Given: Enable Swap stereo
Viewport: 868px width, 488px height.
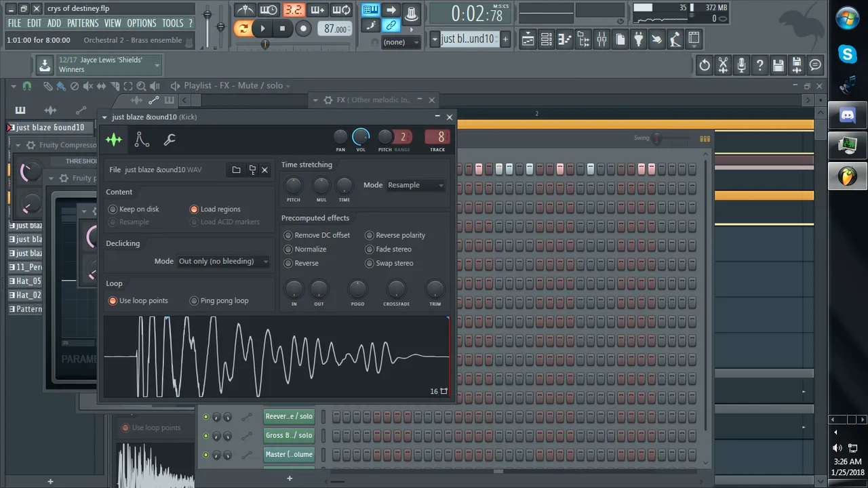Looking at the screenshot, I should [389, 263].
